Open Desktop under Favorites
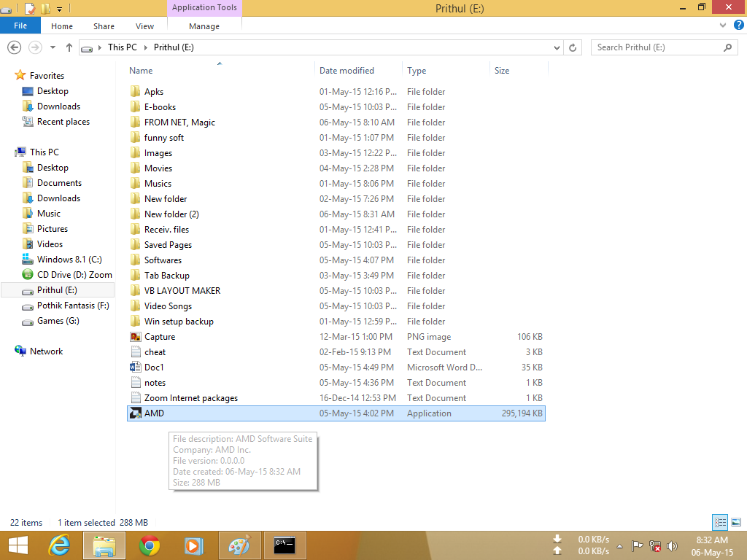The width and height of the screenshot is (747, 560). point(53,91)
